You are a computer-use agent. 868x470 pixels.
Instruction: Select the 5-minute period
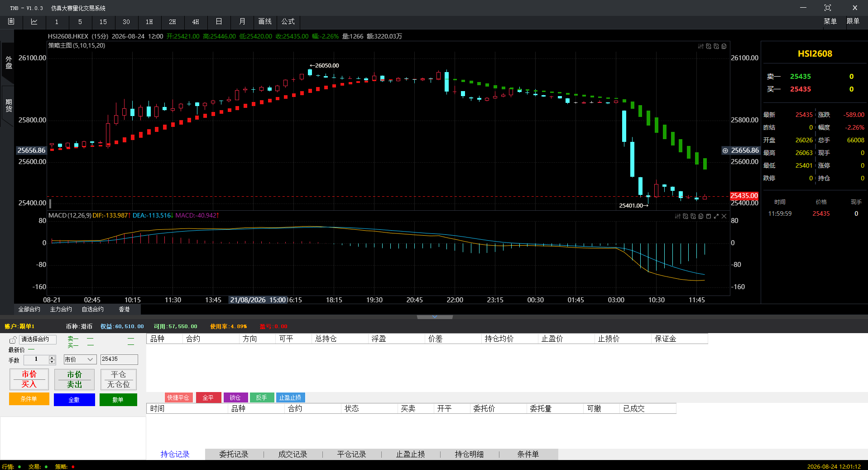80,22
